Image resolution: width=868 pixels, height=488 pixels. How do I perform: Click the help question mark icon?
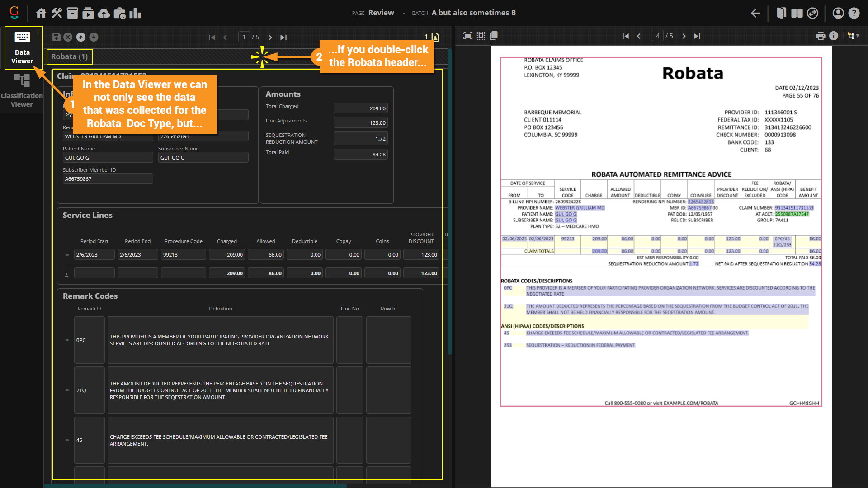pos(854,13)
